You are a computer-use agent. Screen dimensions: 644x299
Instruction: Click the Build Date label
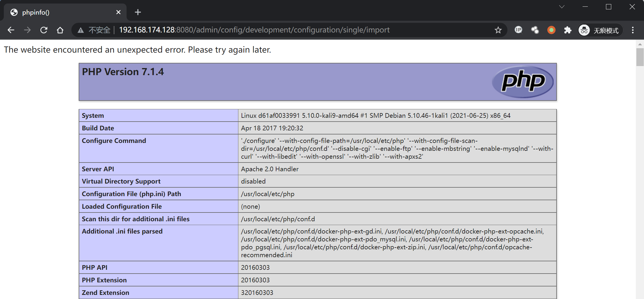98,128
